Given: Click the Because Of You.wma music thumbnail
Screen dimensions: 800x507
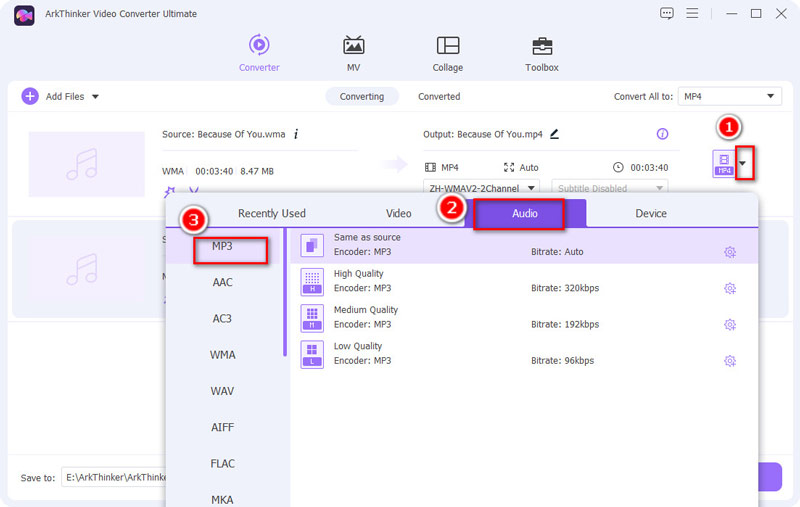Looking at the screenshot, I should coord(86,164).
